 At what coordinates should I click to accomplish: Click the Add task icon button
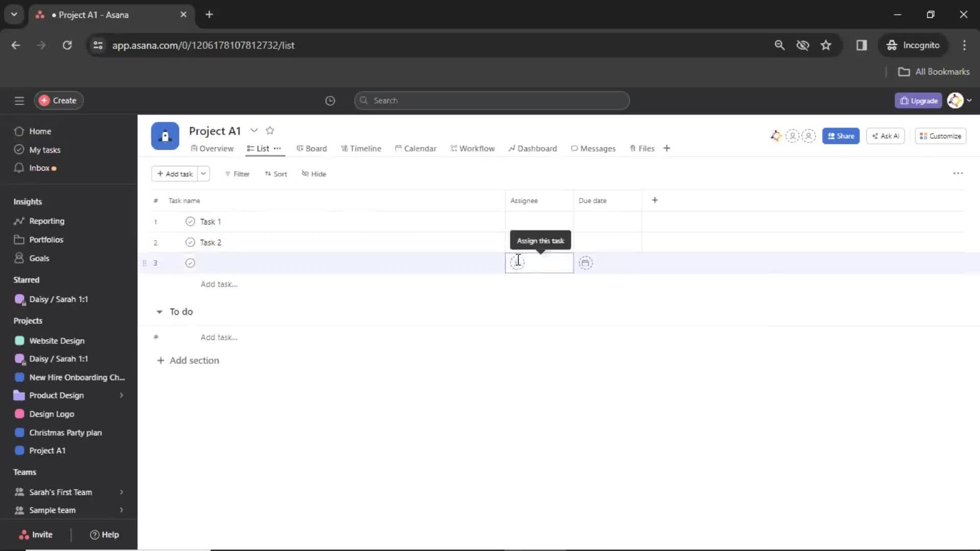point(174,173)
